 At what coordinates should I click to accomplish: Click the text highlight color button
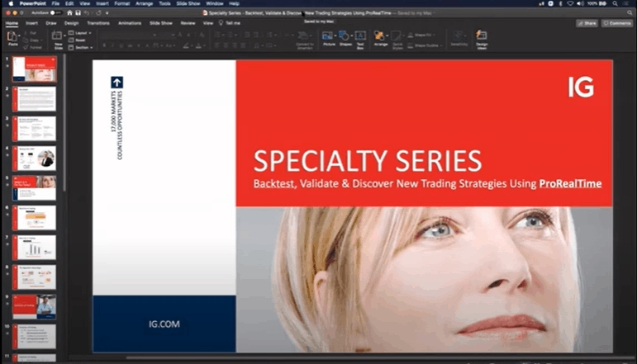(186, 46)
